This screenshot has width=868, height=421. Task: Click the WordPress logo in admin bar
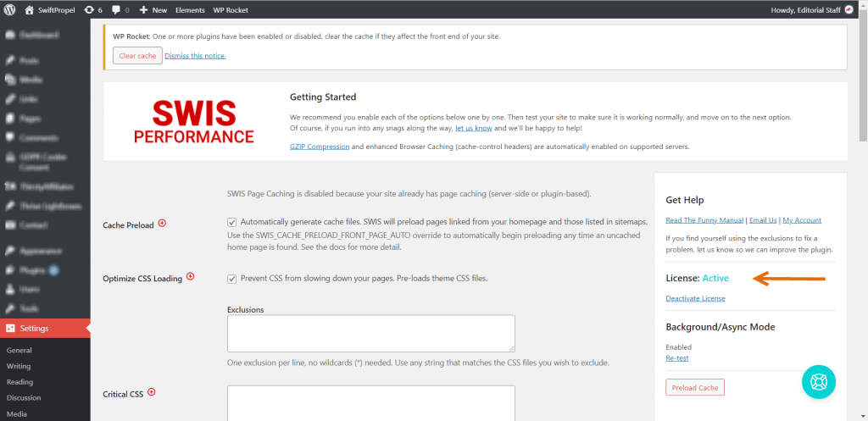click(11, 10)
